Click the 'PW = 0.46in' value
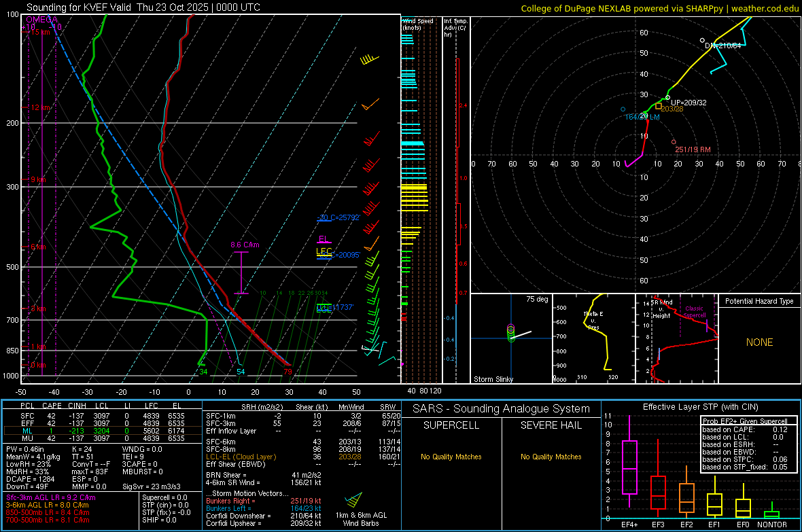Image resolution: width=802 pixels, height=532 pixels. tap(28, 449)
